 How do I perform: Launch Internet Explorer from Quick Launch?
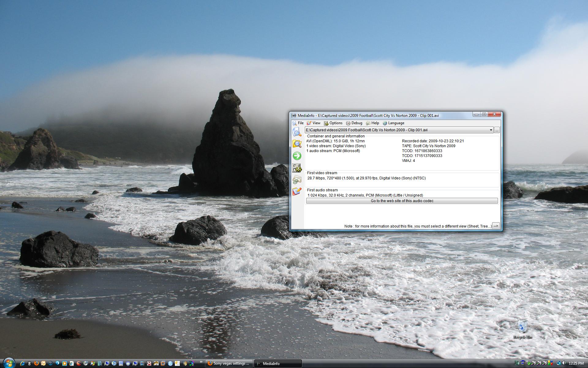[x=22, y=363]
